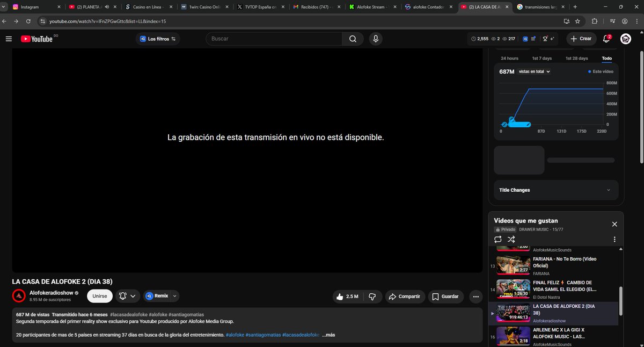This screenshot has height=347, width=644.
Task: Switch to the Alofoke Stream tab
Action: click(x=372, y=7)
